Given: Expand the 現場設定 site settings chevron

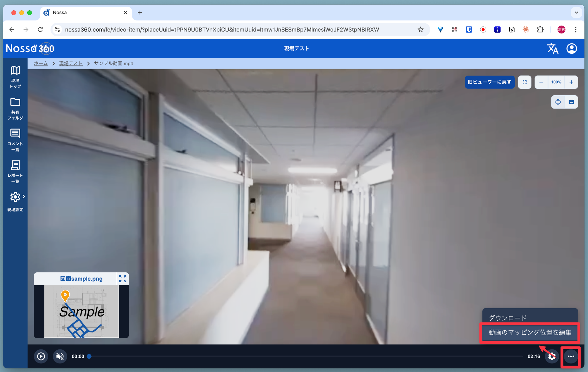Looking at the screenshot, I should coord(24,197).
